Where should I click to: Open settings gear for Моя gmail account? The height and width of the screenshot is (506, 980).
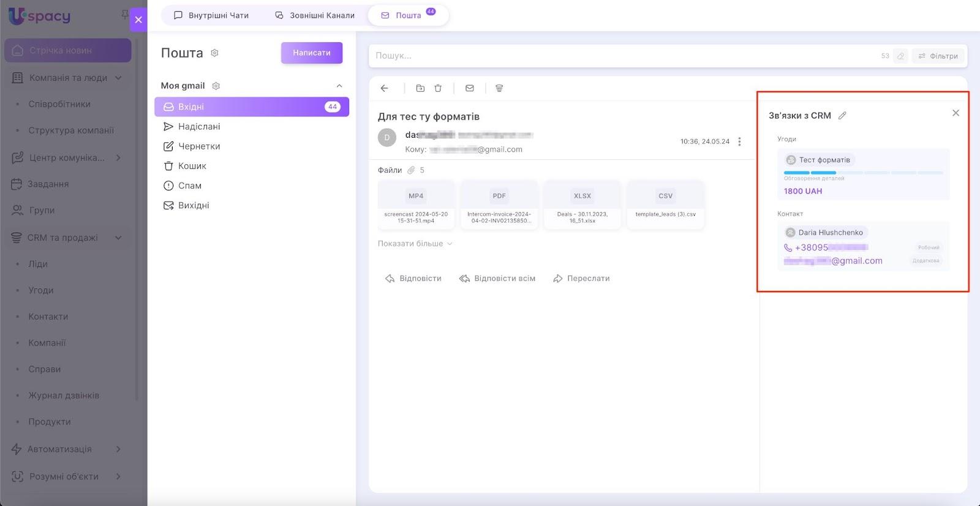tap(216, 86)
